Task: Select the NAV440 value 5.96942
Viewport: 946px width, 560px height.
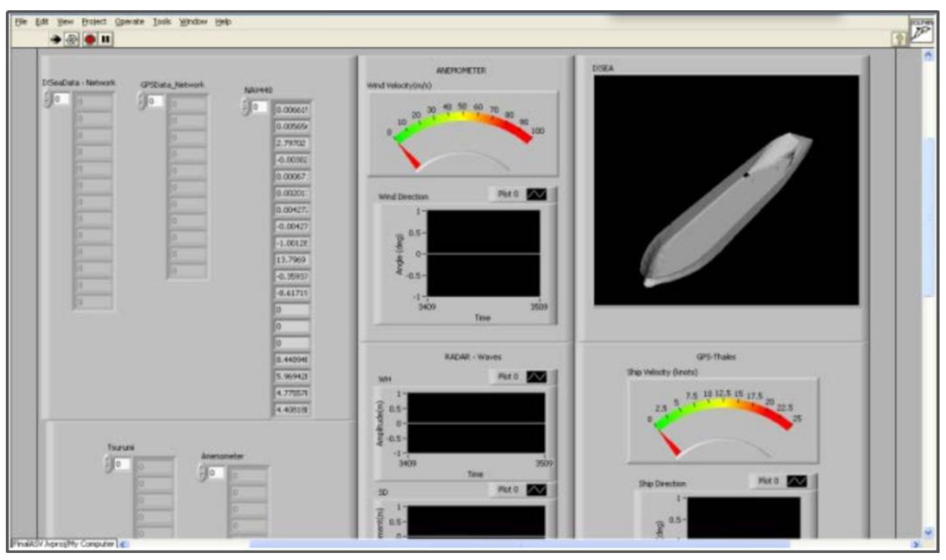Action: (x=292, y=376)
